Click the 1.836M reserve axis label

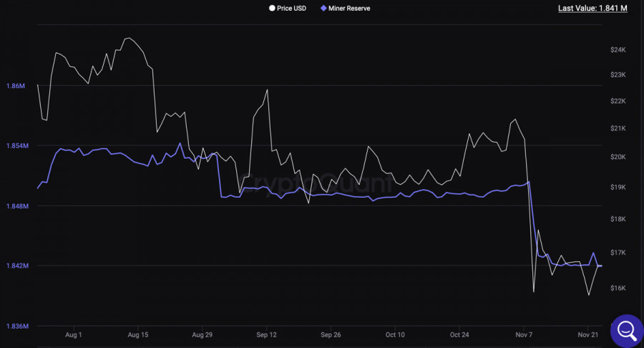[x=16, y=327]
